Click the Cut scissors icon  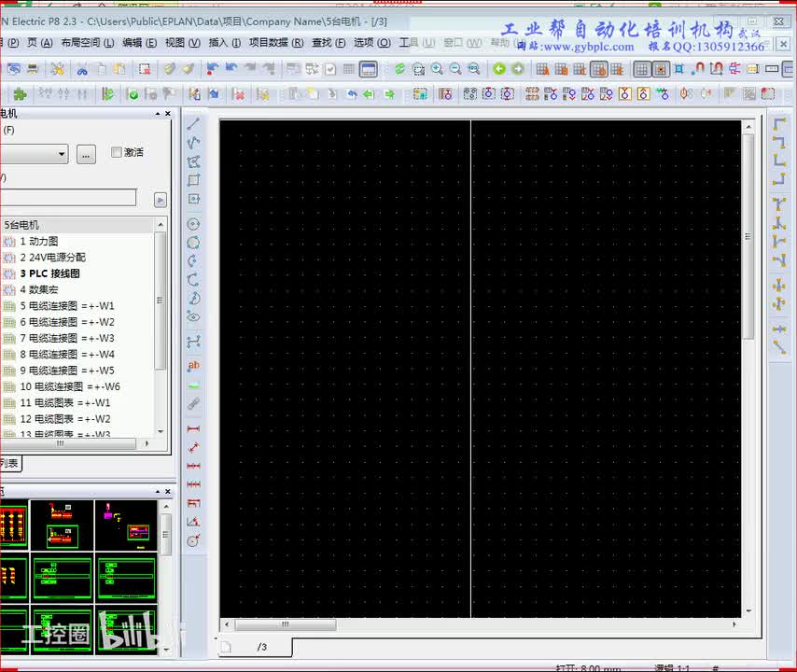(x=82, y=69)
